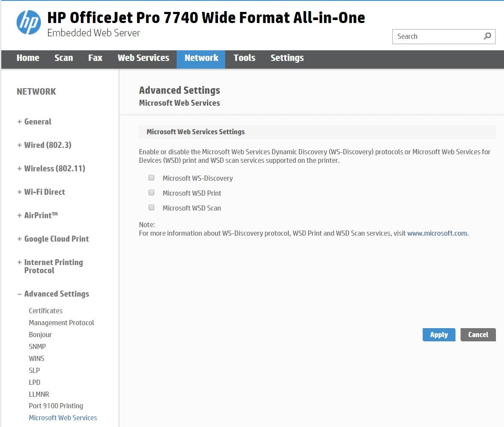Viewport: 504px width, 427px height.
Task: Click the HP logo icon
Action: pyautogui.click(x=29, y=23)
